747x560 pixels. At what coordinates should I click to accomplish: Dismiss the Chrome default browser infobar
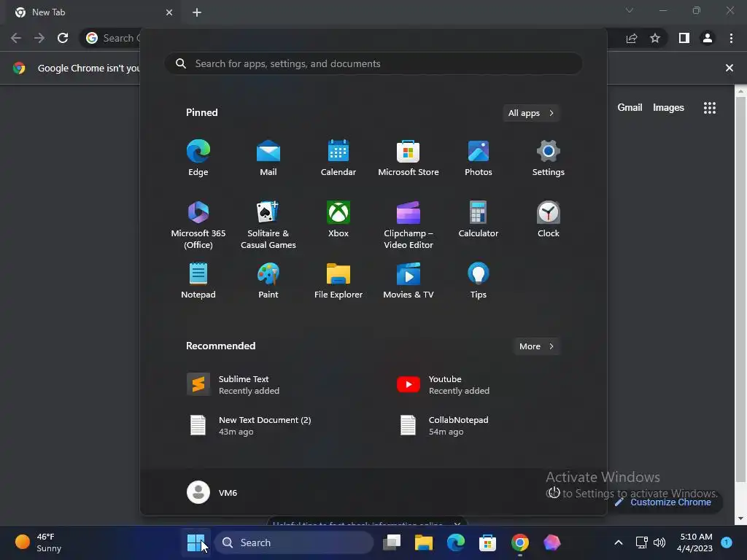coord(729,68)
